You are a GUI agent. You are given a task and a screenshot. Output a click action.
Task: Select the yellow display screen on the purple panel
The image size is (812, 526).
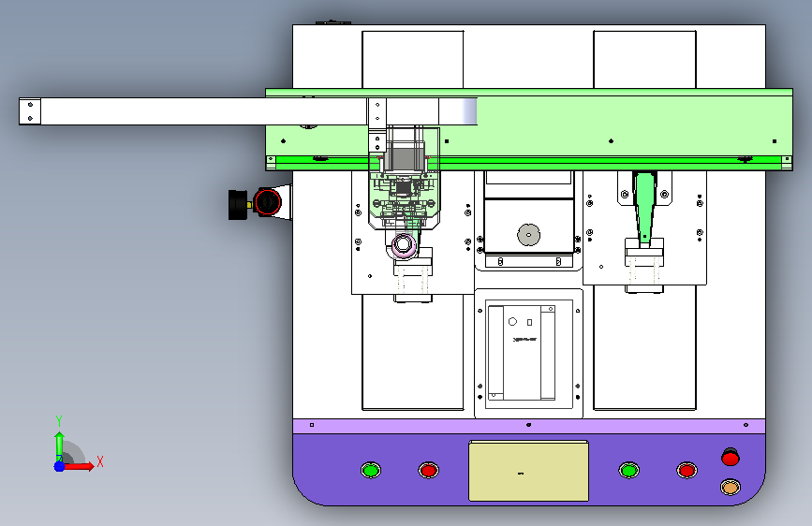coord(529,471)
